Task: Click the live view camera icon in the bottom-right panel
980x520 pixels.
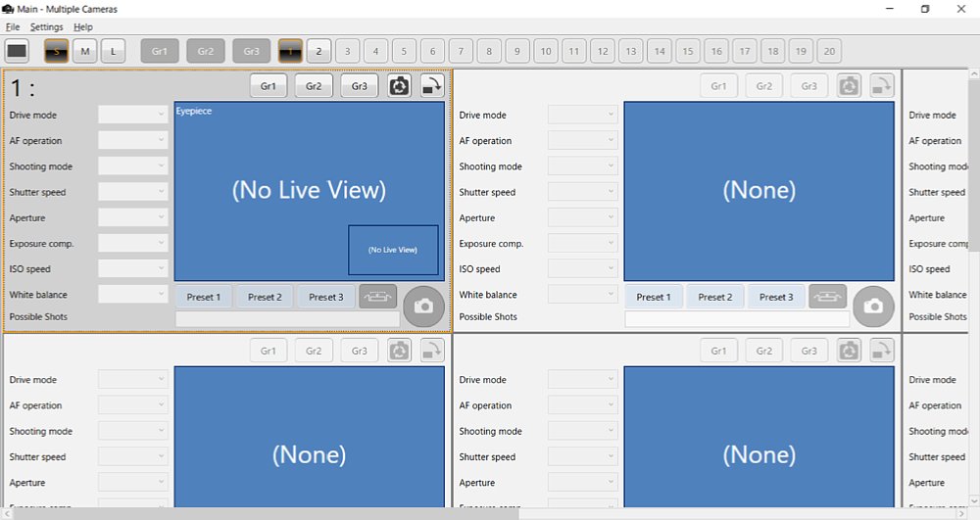Action: tap(849, 351)
